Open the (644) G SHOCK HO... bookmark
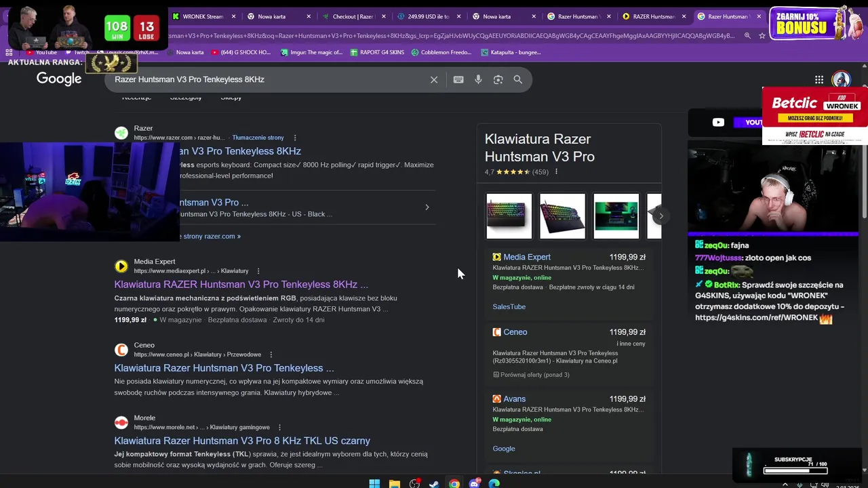 [x=241, y=52]
